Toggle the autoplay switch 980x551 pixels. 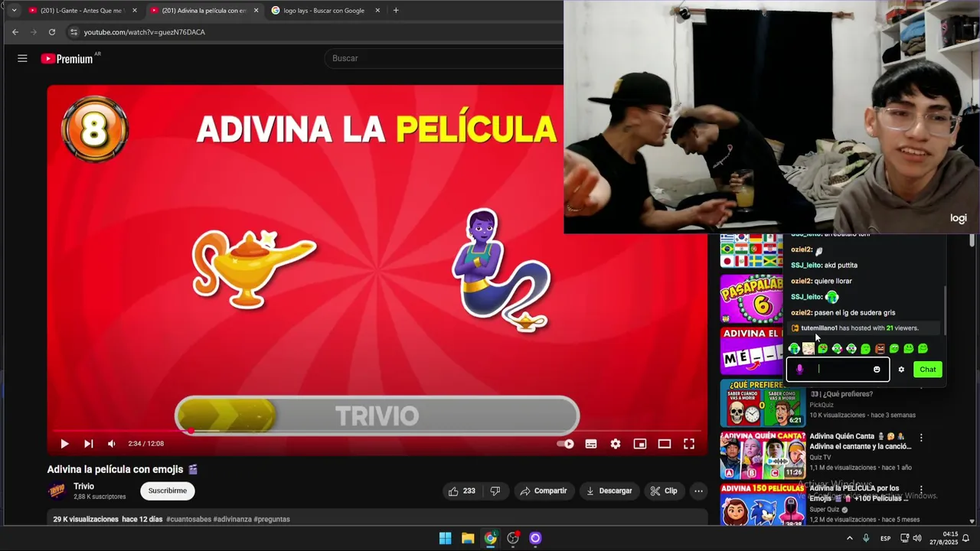[565, 444]
